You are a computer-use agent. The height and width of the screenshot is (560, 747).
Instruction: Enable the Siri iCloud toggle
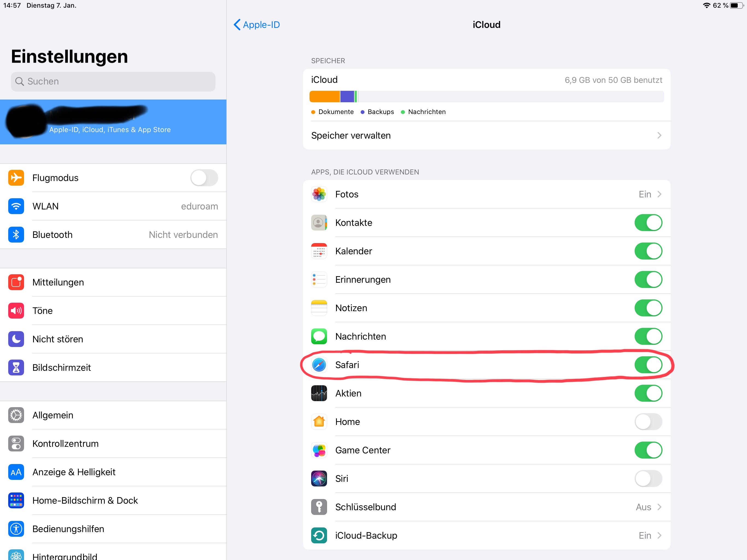point(648,479)
